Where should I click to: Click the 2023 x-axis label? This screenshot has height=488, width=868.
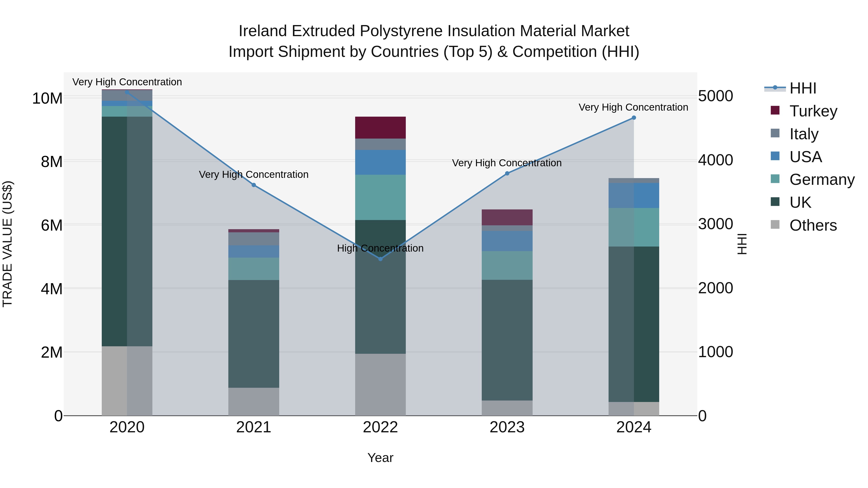(507, 427)
